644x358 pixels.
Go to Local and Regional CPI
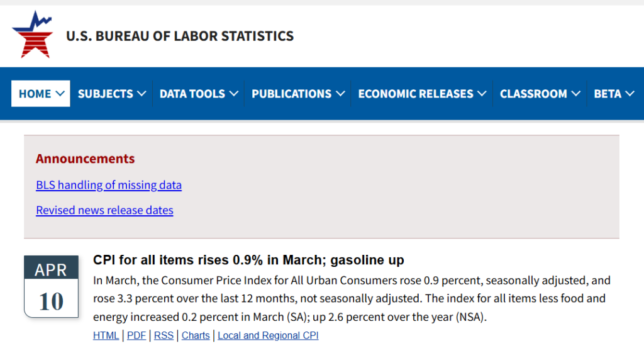pyautogui.click(x=268, y=336)
